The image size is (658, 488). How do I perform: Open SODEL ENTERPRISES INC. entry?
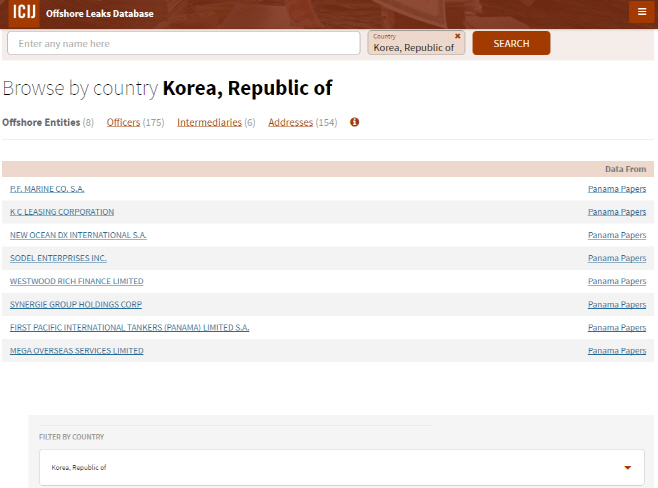point(58,258)
